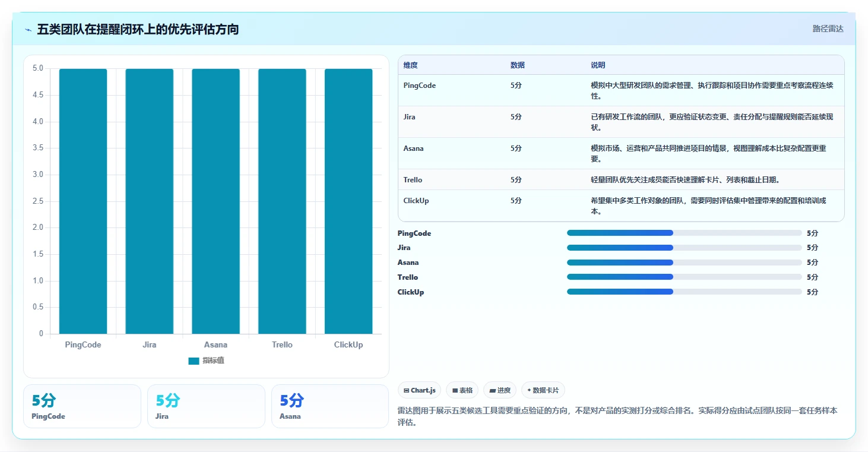Select the 进度 chip
Screen dimensions: 868x452
click(x=500, y=390)
